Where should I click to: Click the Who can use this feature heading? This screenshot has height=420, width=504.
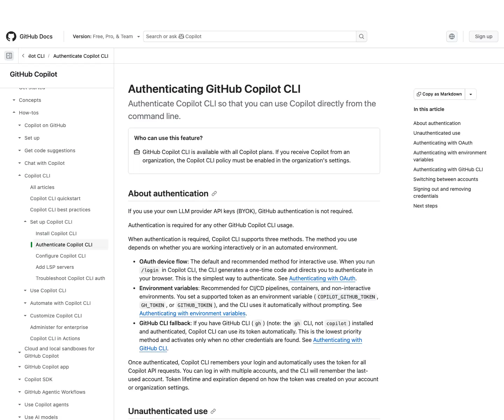coord(168,138)
